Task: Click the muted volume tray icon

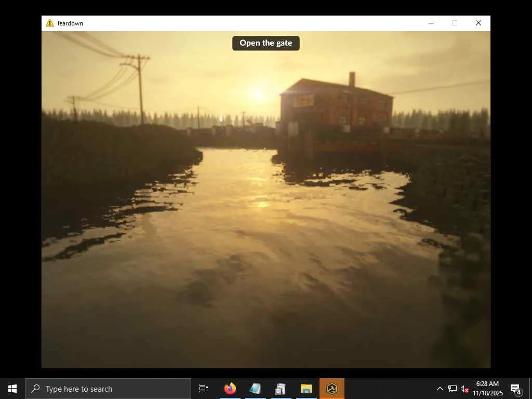Action: tap(465, 389)
